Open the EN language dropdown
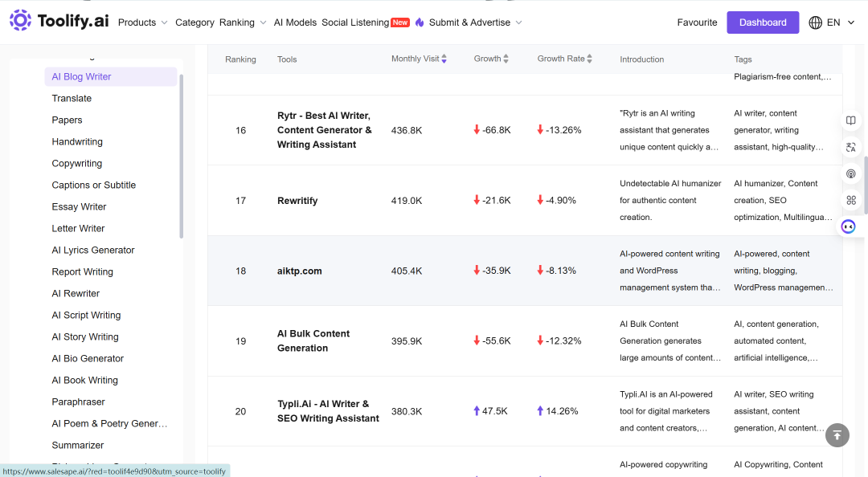This screenshot has height=477, width=868. click(x=841, y=22)
